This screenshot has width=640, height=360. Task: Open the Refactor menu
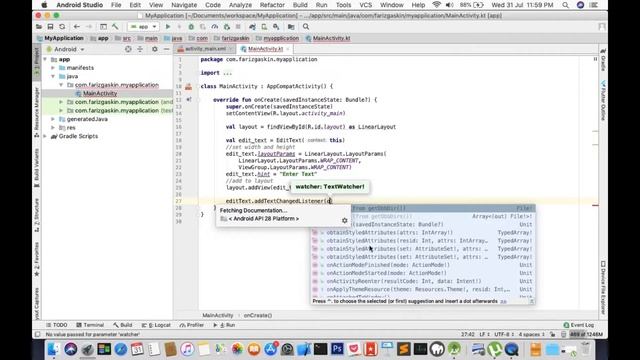(272, 5)
